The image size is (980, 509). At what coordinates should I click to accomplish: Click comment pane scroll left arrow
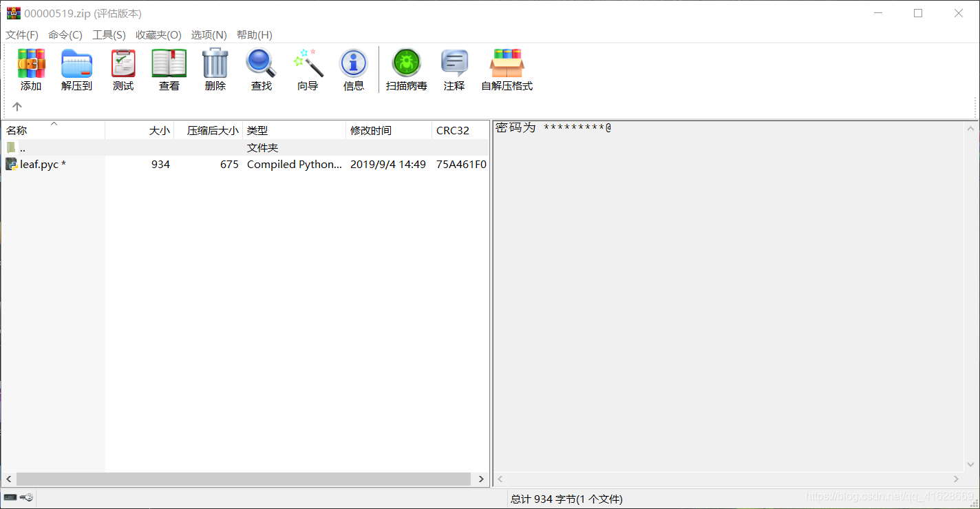(x=500, y=479)
